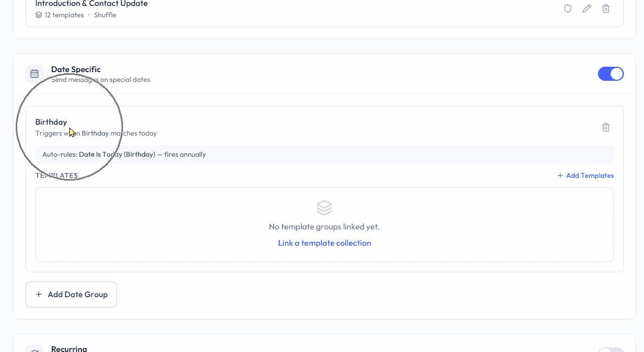Edit Introduction & Contact Update with pencil icon
This screenshot has height=352, width=644.
(x=587, y=9)
